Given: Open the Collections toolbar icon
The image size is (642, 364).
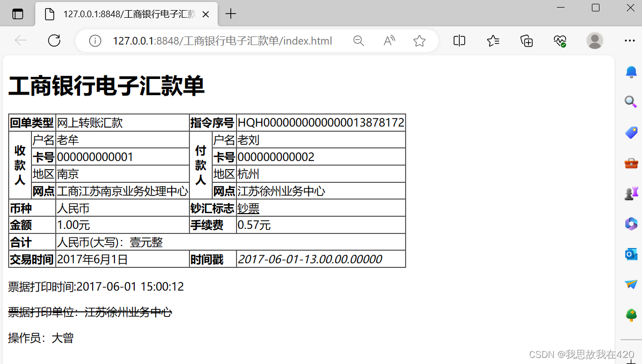Looking at the screenshot, I should 527,41.
